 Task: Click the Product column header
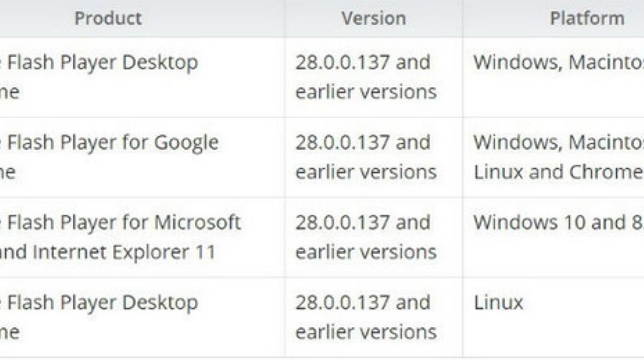(108, 18)
